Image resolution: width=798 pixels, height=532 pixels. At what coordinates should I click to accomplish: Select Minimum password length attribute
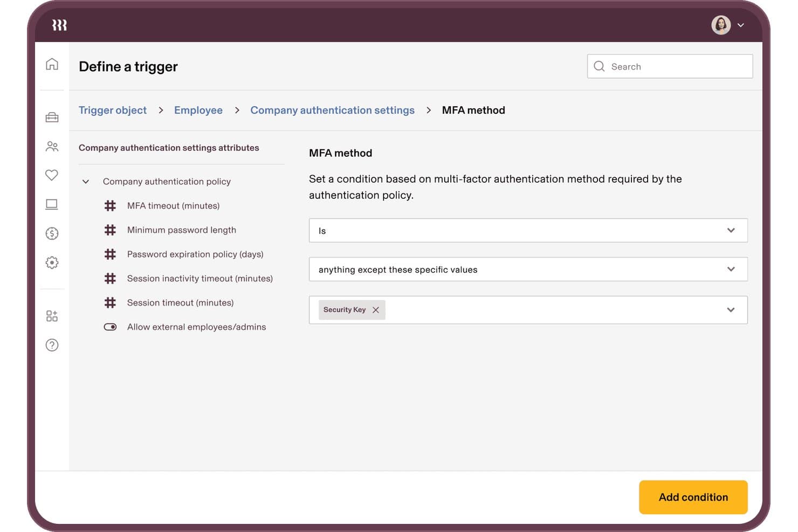pos(182,230)
